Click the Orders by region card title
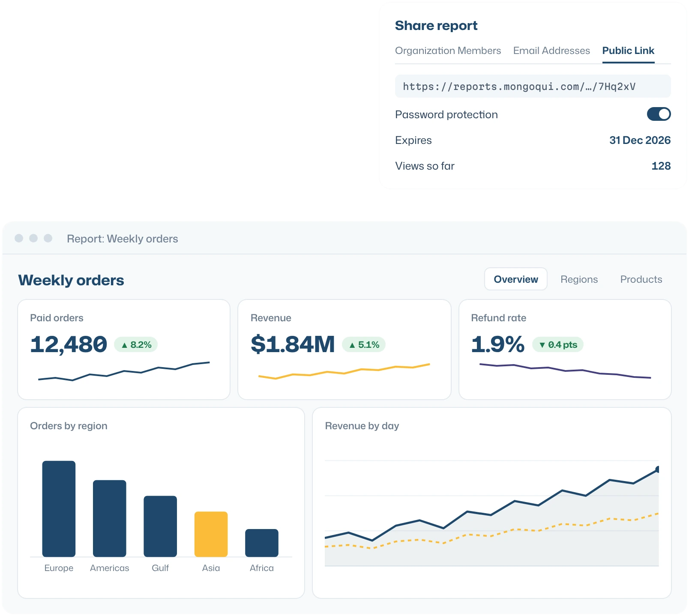This screenshot has height=616, width=689. point(69,426)
